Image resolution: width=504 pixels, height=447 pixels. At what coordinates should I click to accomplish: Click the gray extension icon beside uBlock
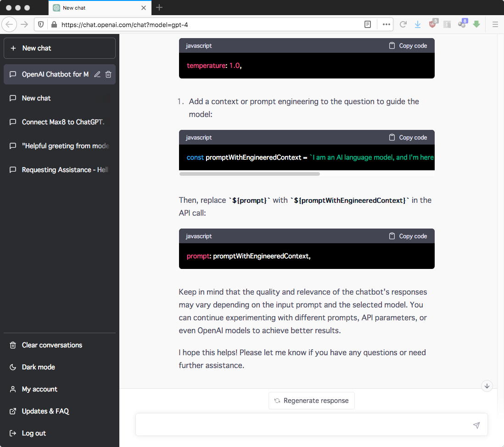click(x=447, y=24)
